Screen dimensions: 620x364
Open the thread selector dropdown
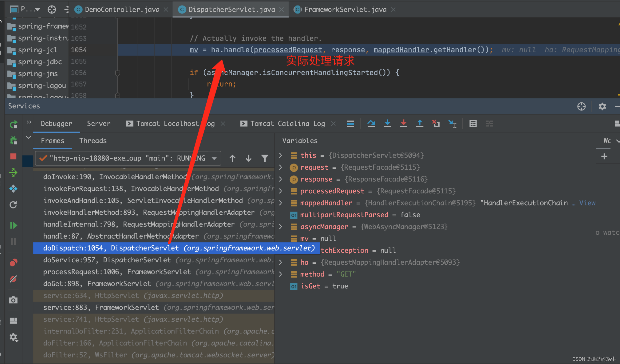tap(214, 158)
